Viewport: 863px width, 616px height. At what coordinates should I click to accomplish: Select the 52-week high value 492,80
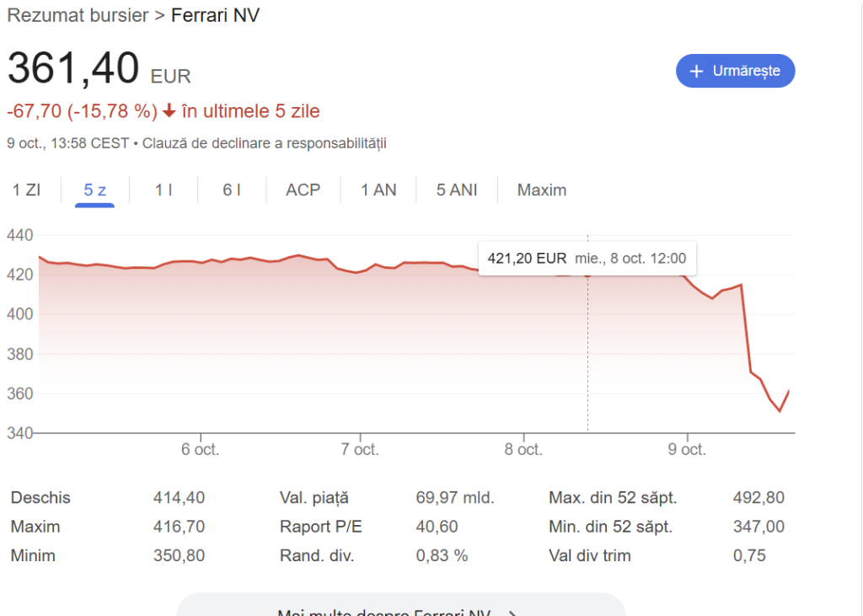tap(758, 498)
